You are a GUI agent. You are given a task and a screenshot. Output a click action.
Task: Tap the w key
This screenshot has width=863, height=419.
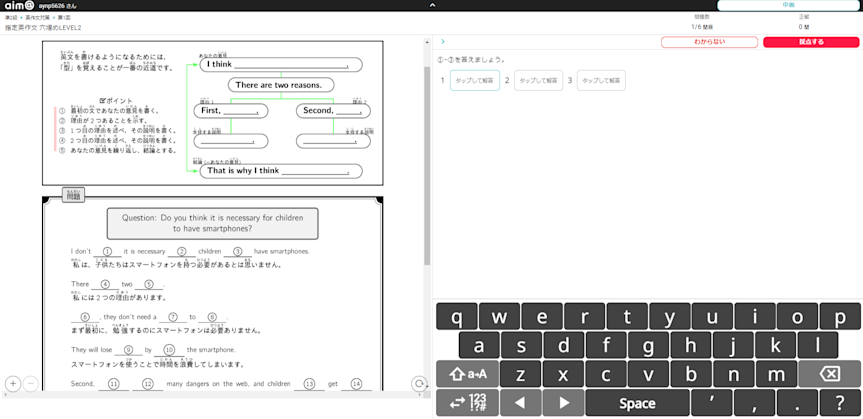(x=499, y=317)
